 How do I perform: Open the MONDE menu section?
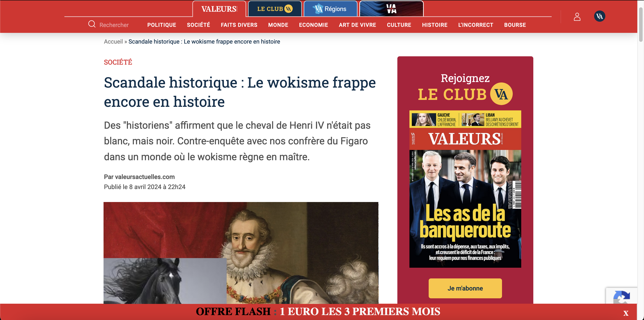coord(278,25)
